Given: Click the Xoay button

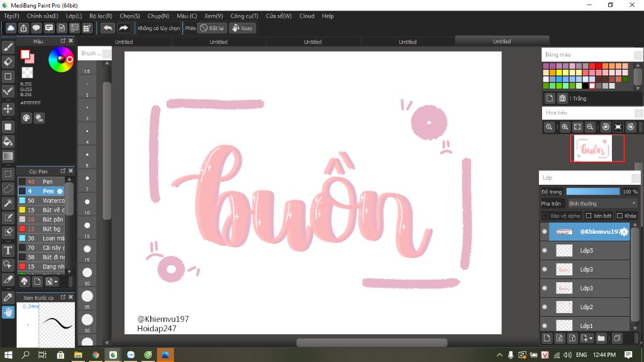Looking at the screenshot, I should 242,28.
